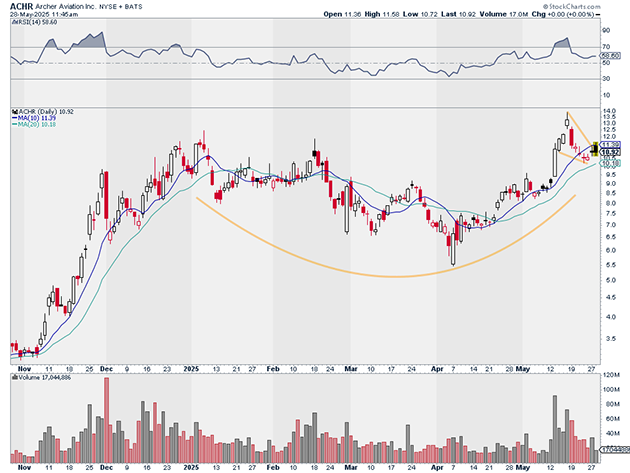Click Dec on price panel date axis
The height and width of the screenshot is (473, 630).
click(106, 369)
